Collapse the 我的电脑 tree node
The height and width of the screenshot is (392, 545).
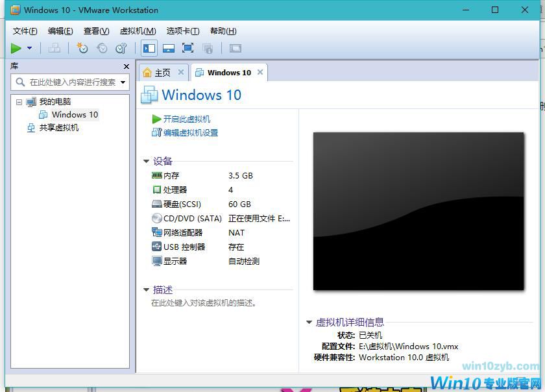[19, 102]
